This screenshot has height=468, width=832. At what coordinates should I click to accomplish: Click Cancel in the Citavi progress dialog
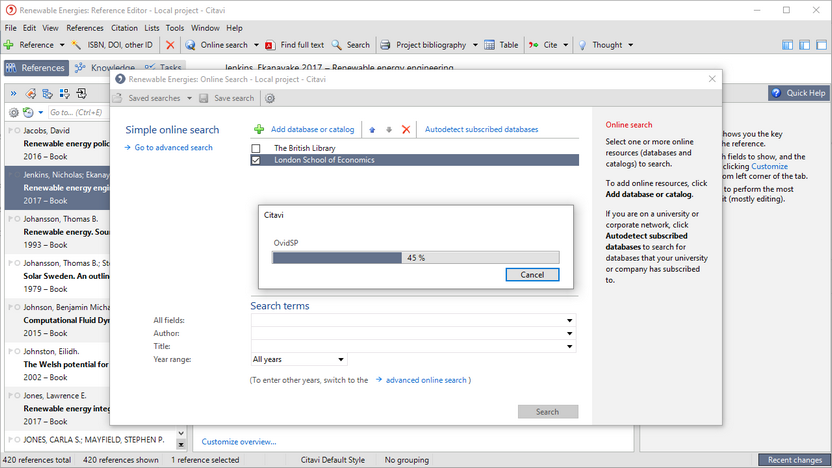[x=532, y=275]
